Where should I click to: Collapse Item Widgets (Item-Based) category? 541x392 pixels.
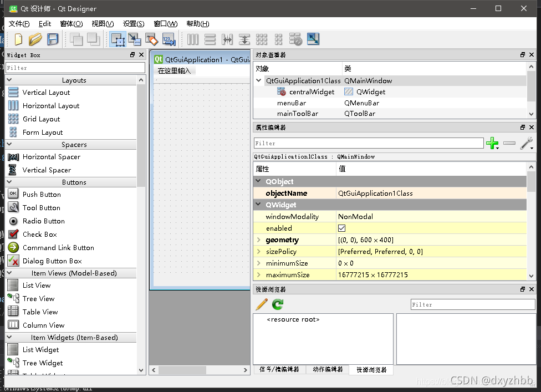[9, 337]
